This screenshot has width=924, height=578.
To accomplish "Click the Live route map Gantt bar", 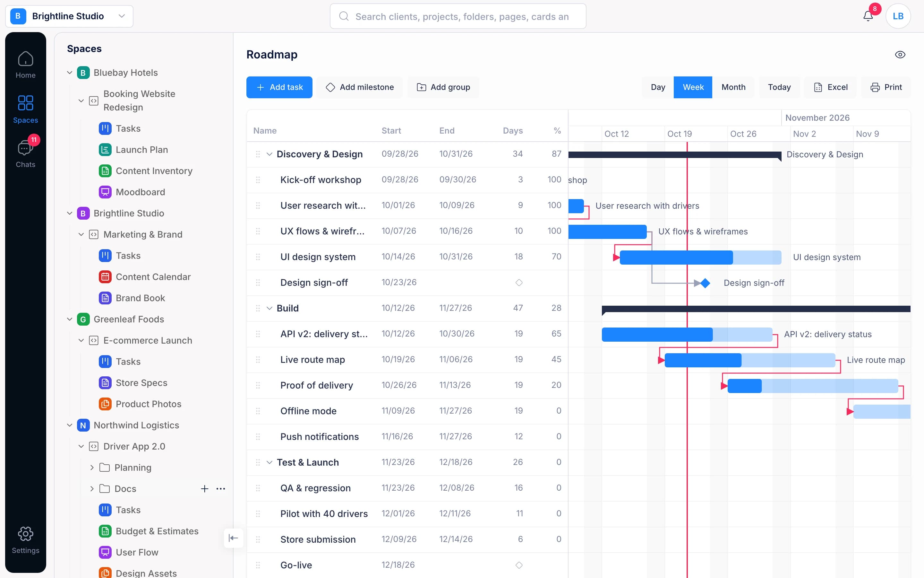I will (750, 360).
